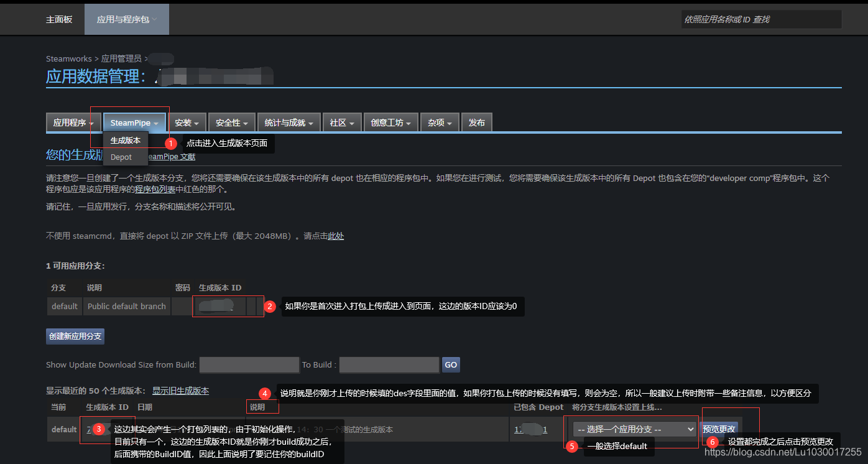This screenshot has height=464, width=868.
Task: Expand the 创意工坊 tab dropdown
Action: pos(391,123)
